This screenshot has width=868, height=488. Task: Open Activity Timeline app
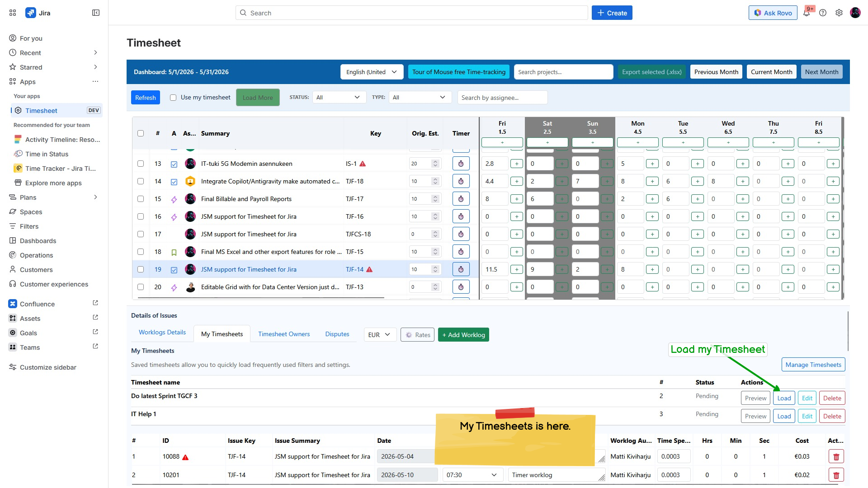[x=62, y=139]
